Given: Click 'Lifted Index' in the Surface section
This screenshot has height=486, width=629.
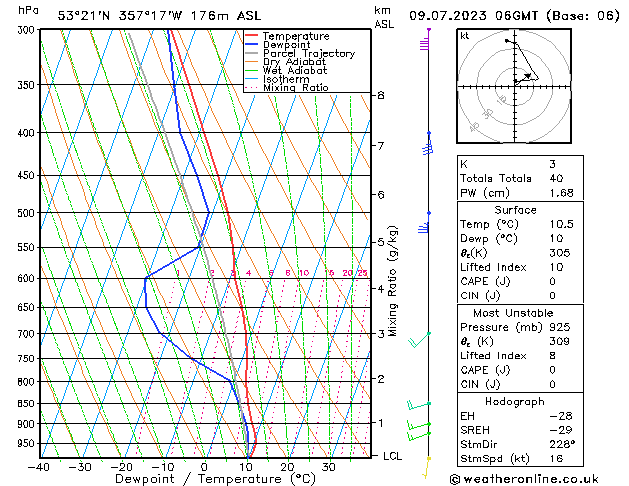Looking at the screenshot, I should (x=493, y=267).
